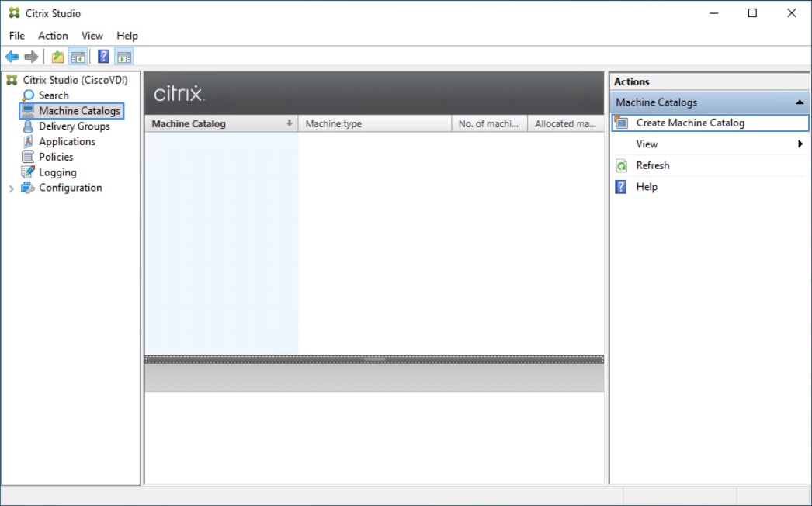Viewport: 812px width, 506px height.
Task: Open the Action menu
Action: click(x=53, y=36)
